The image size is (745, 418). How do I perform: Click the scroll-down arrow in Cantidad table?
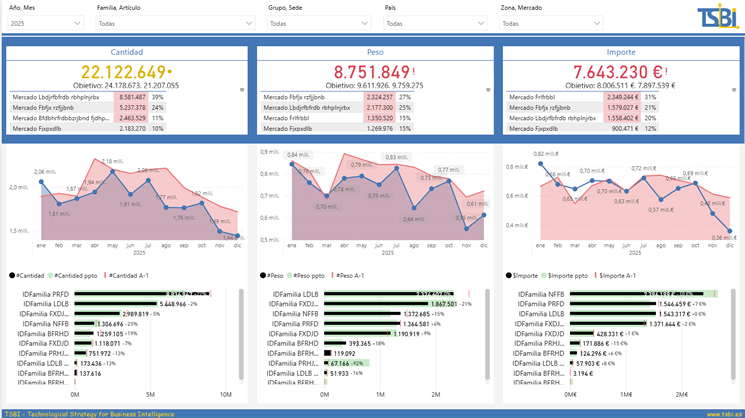[242, 90]
